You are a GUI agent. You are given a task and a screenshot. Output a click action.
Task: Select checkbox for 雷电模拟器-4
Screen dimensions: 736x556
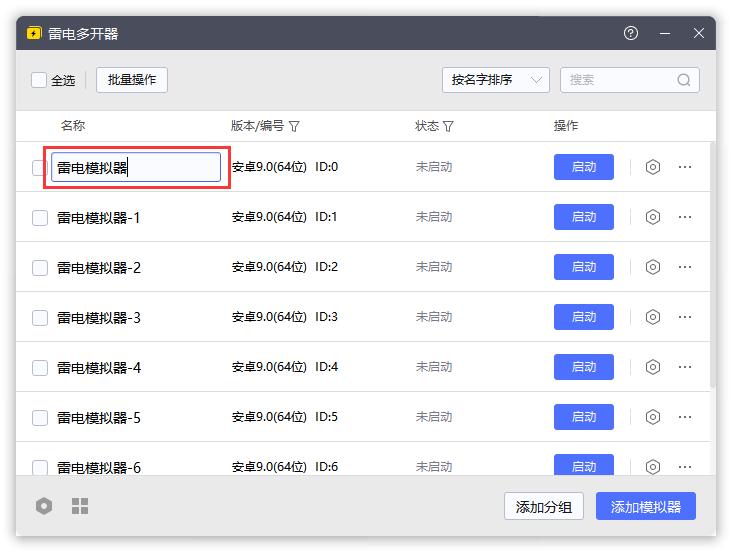pyautogui.click(x=40, y=368)
